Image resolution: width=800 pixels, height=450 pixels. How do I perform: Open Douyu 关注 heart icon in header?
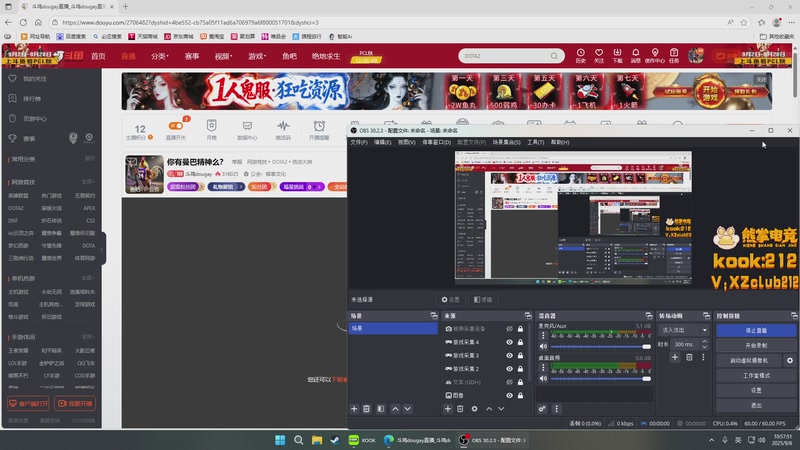pos(599,55)
